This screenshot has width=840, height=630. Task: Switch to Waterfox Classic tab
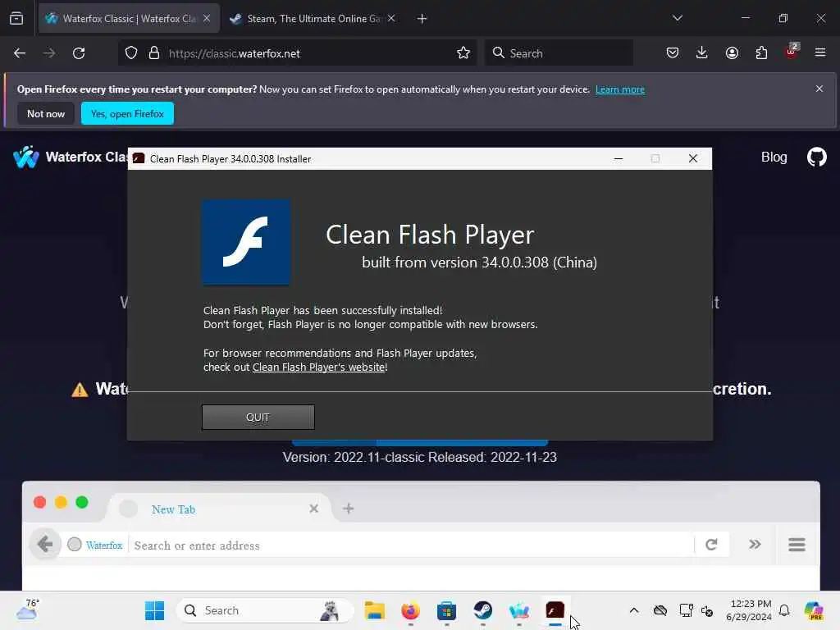pyautogui.click(x=129, y=19)
